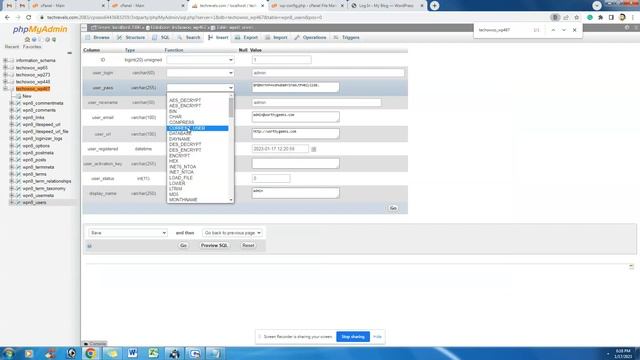
Task: Select HEX function option
Action: click(173, 161)
